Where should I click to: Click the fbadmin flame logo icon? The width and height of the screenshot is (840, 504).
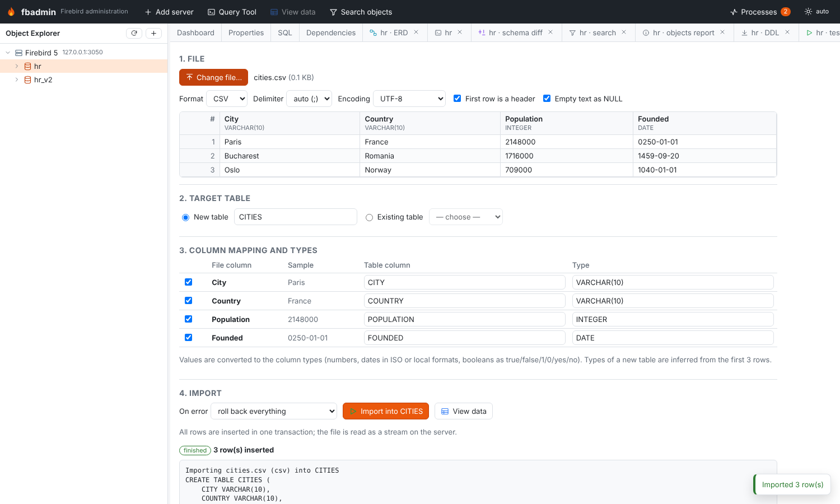[11, 12]
